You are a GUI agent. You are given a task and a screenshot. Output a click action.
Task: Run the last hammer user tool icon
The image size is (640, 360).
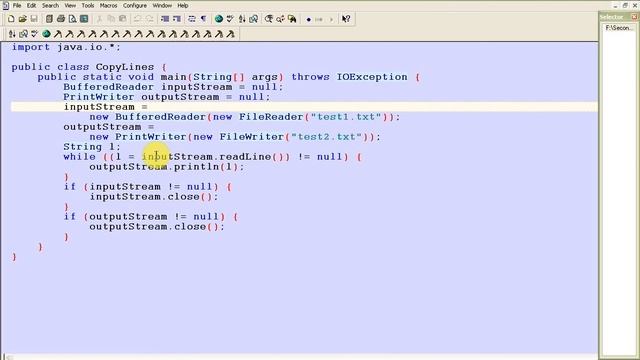231,34
